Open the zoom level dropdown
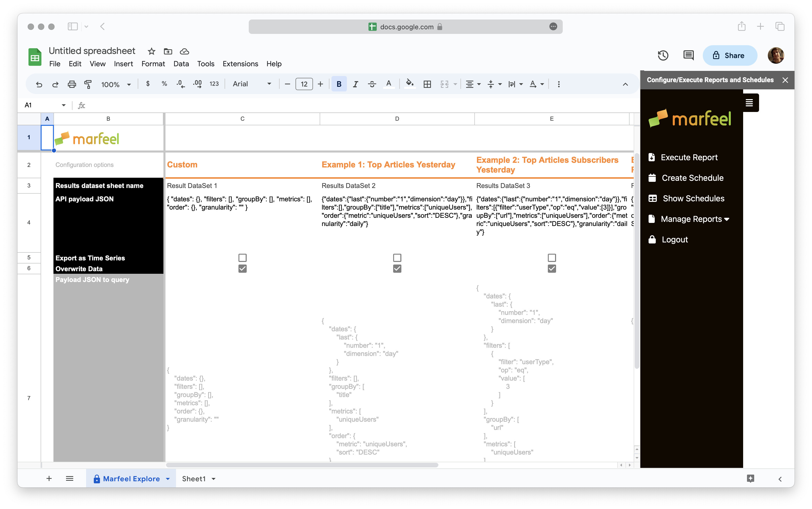 (116, 84)
